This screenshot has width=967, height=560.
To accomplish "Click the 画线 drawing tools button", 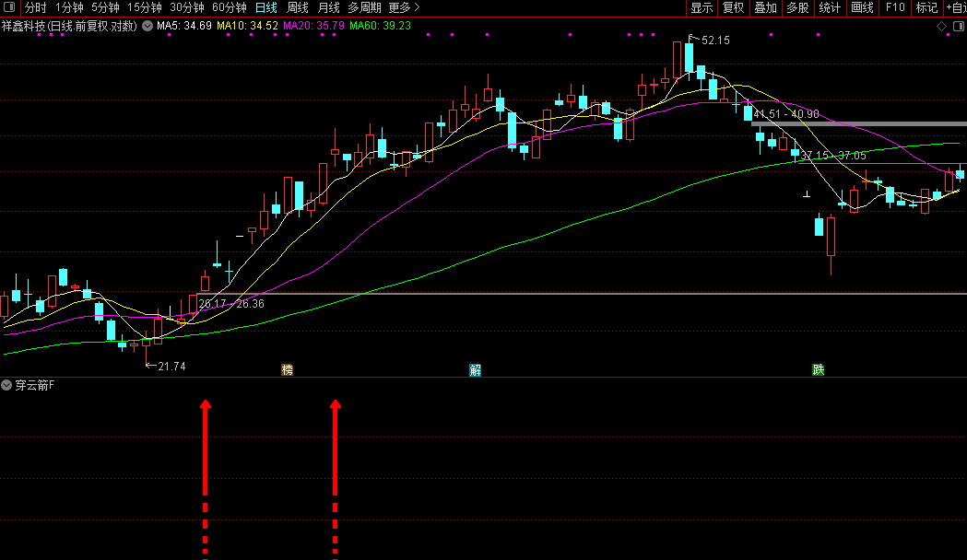I will pos(862,7).
